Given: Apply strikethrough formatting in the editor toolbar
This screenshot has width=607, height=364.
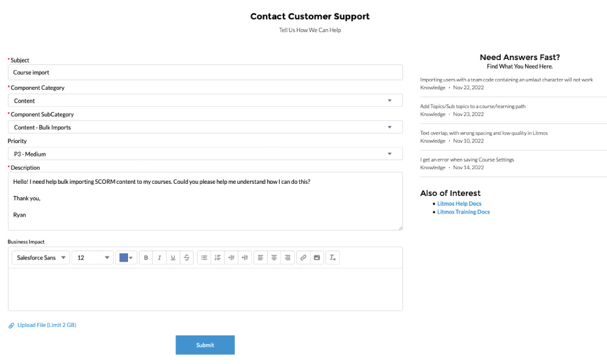Looking at the screenshot, I should pos(186,258).
